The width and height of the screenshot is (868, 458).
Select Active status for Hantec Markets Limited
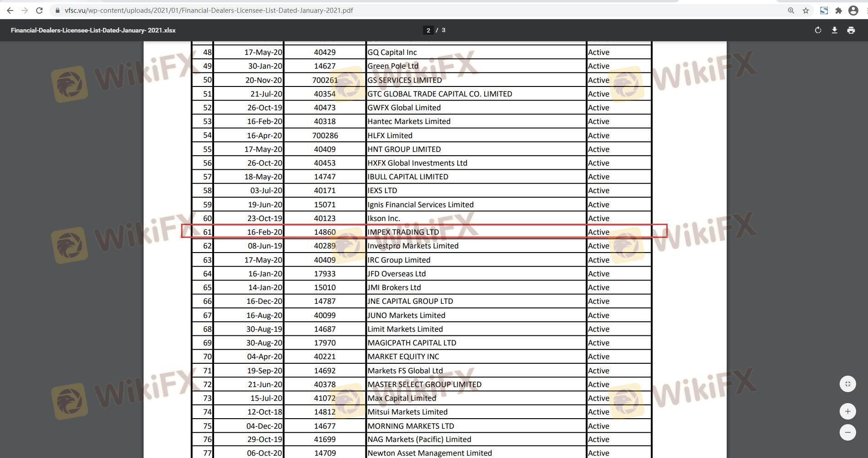point(599,121)
